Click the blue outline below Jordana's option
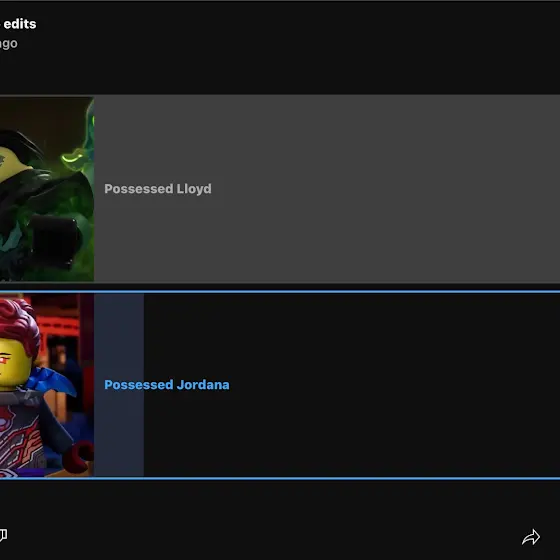 pos(280,478)
